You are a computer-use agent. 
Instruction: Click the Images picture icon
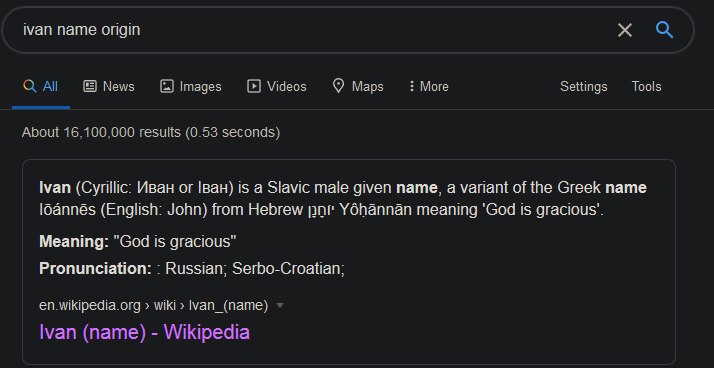[x=167, y=86]
